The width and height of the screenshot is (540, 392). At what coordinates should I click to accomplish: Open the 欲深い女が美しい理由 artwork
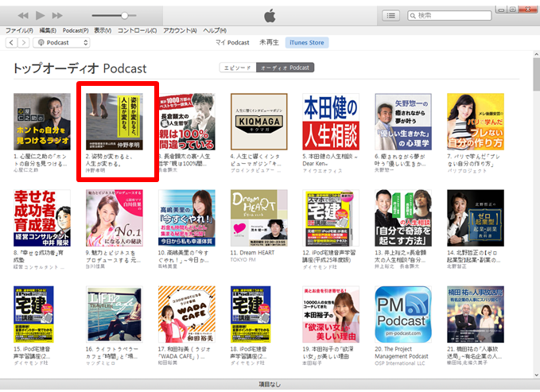pos(331,314)
